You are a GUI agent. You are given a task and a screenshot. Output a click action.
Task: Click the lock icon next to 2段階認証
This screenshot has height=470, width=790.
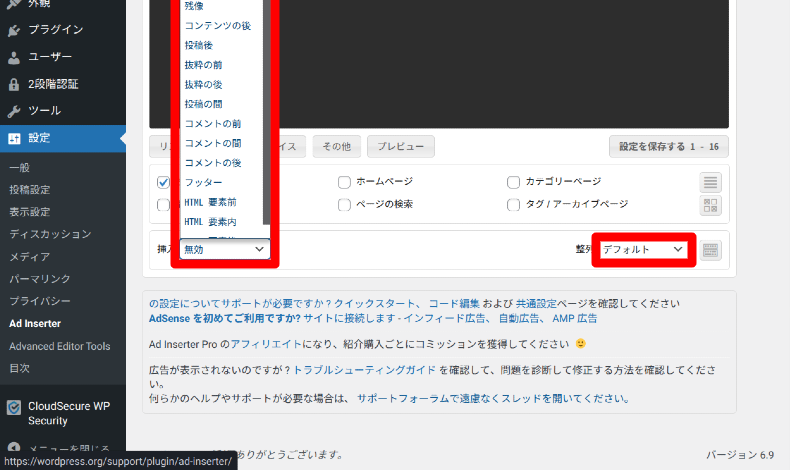14,85
